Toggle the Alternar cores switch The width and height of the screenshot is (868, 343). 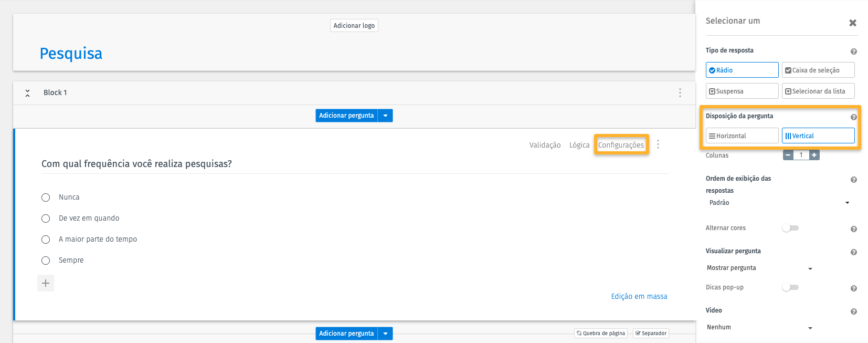[790, 228]
